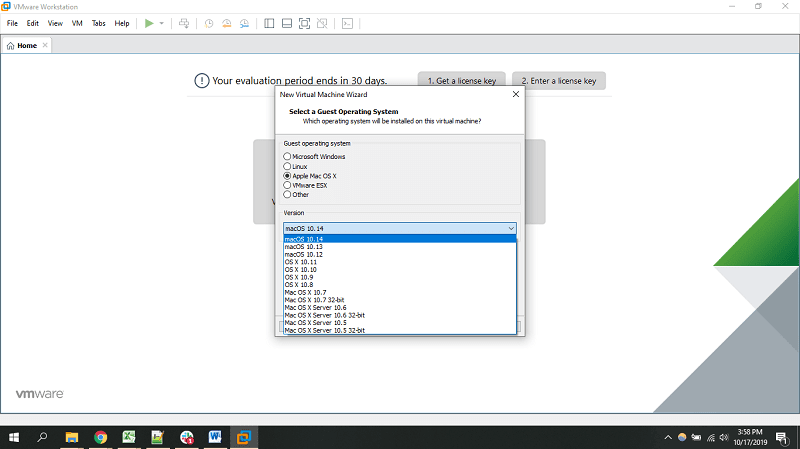Image resolution: width=800 pixels, height=449 pixels.
Task: Open Word from the taskbar
Action: pyautogui.click(x=215, y=437)
